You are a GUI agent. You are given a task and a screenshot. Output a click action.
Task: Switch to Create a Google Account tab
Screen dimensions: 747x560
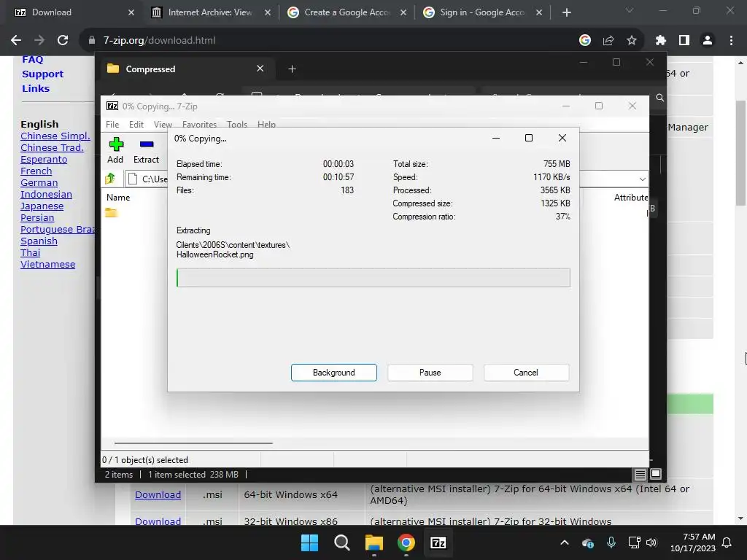pyautogui.click(x=347, y=12)
